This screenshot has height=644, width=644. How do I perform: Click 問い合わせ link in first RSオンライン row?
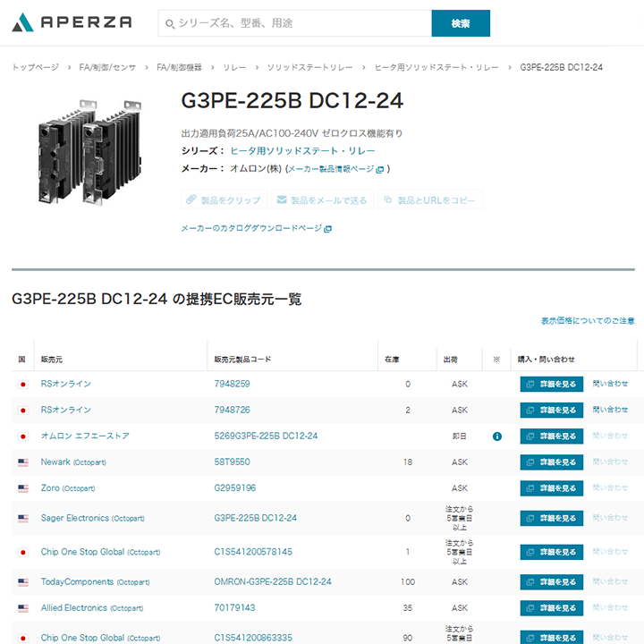(x=610, y=384)
